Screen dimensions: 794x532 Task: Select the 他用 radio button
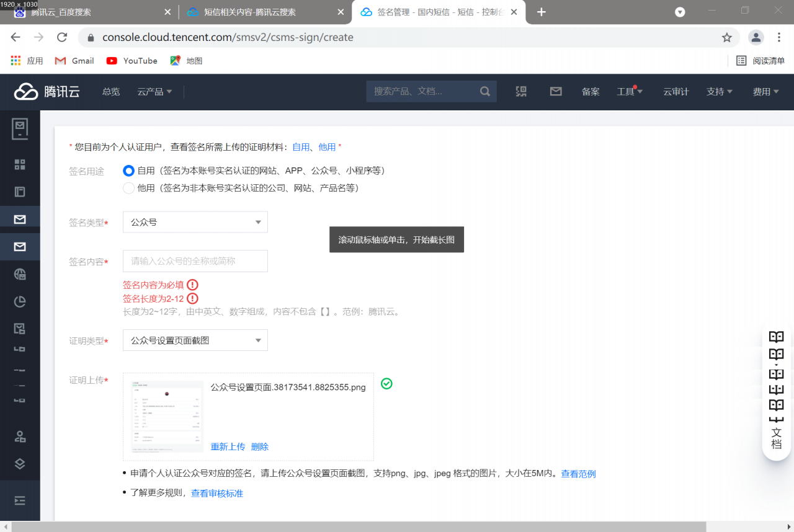coord(128,188)
